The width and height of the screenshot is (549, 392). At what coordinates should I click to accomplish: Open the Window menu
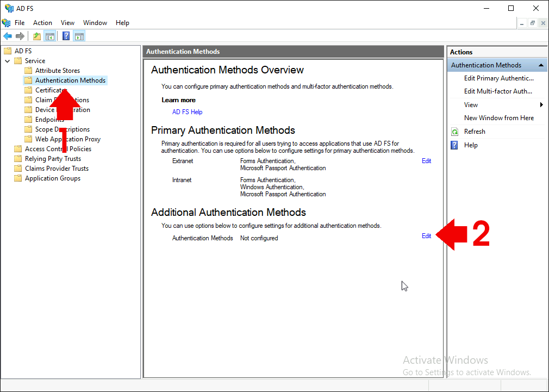pos(95,23)
